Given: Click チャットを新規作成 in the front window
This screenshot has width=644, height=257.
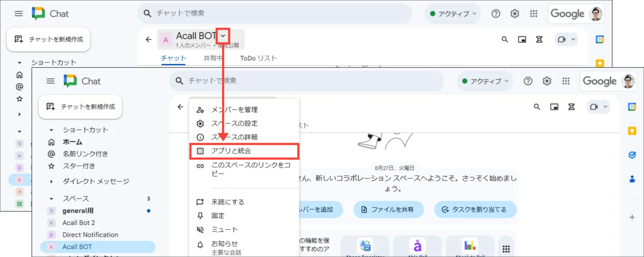Looking at the screenshot, I should tap(80, 107).
